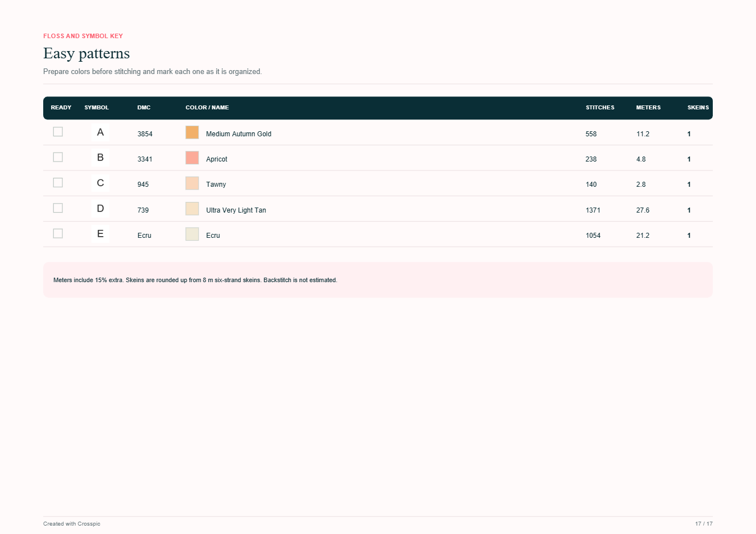Click the SYMBOL column header

click(x=97, y=108)
